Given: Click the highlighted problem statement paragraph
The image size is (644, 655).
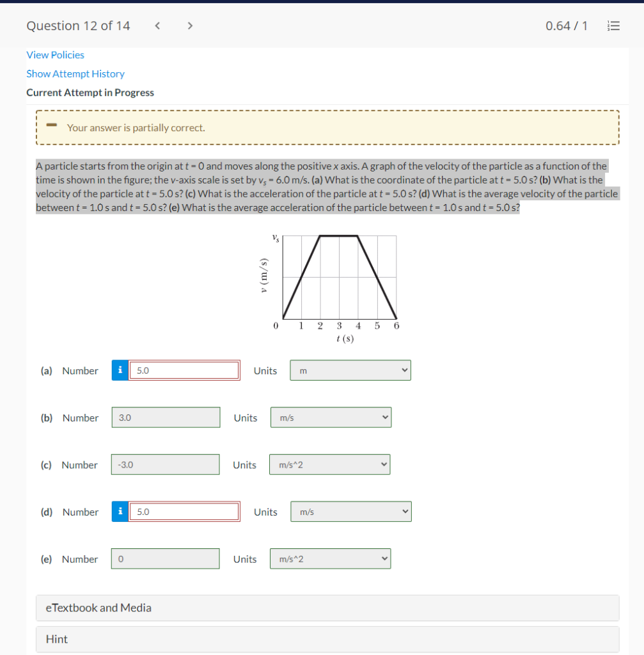Looking at the screenshot, I should pos(327,187).
